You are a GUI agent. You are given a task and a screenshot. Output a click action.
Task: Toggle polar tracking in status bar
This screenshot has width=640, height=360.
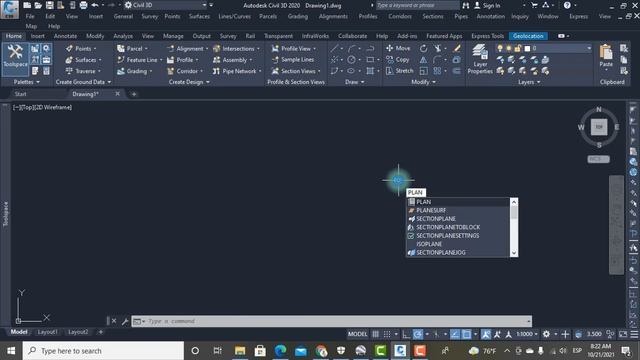click(x=418, y=334)
